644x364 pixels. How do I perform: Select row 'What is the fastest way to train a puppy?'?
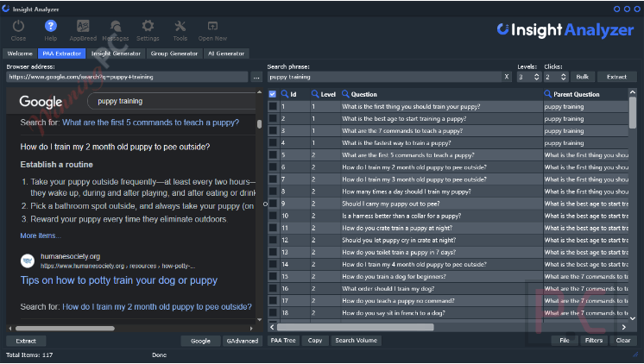tap(448, 143)
